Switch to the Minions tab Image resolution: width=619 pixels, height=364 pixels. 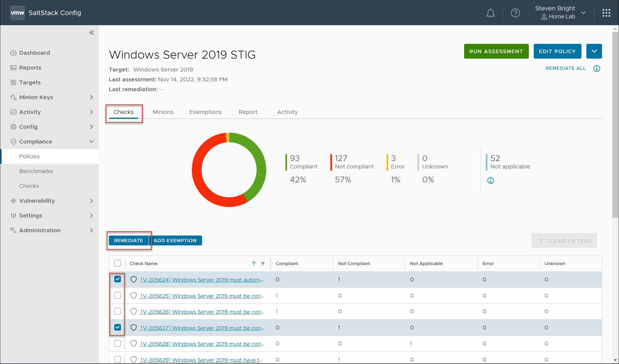[163, 112]
